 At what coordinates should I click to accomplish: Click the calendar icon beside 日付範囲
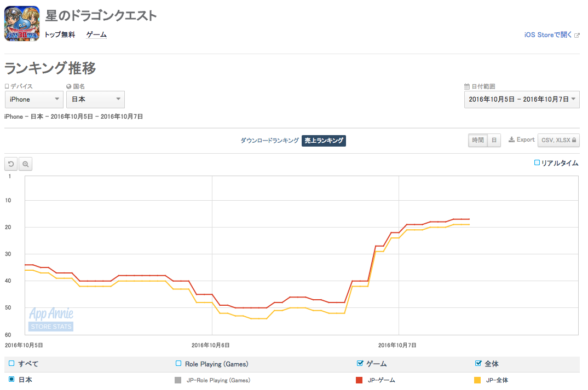[x=467, y=86]
